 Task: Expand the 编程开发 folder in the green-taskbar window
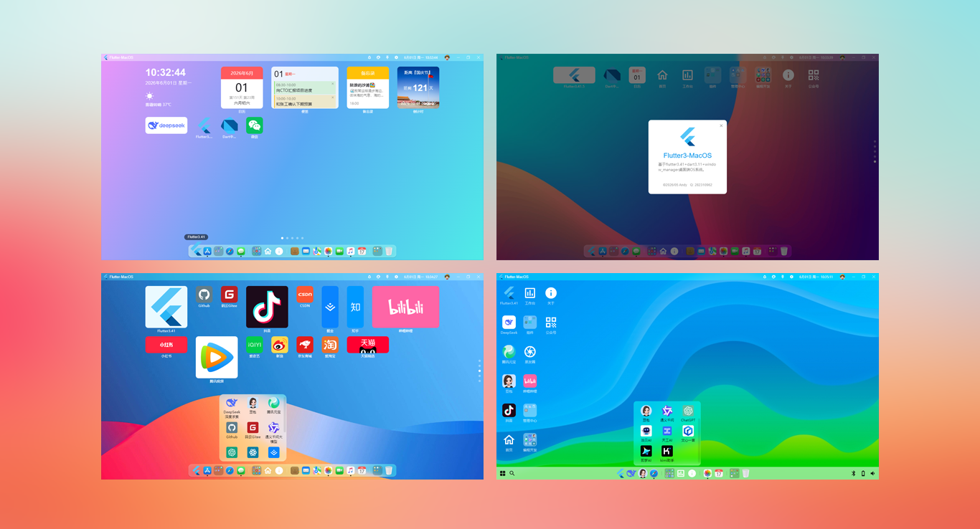click(x=530, y=439)
